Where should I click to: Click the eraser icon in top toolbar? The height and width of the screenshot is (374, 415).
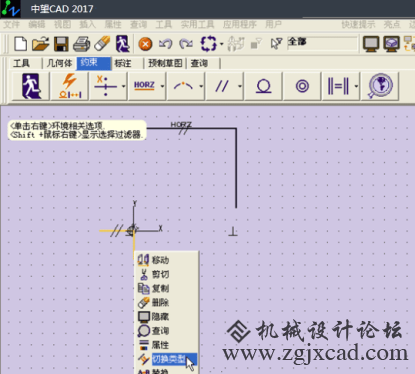[x=102, y=44]
